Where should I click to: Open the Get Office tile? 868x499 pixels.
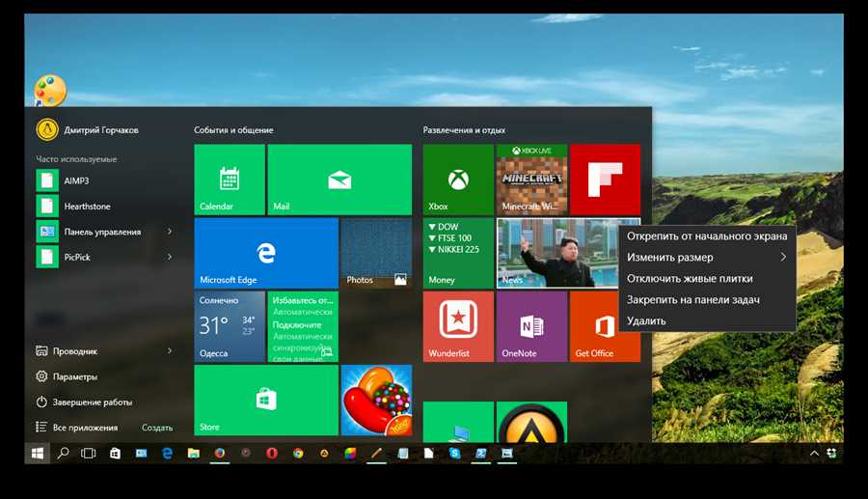605,327
